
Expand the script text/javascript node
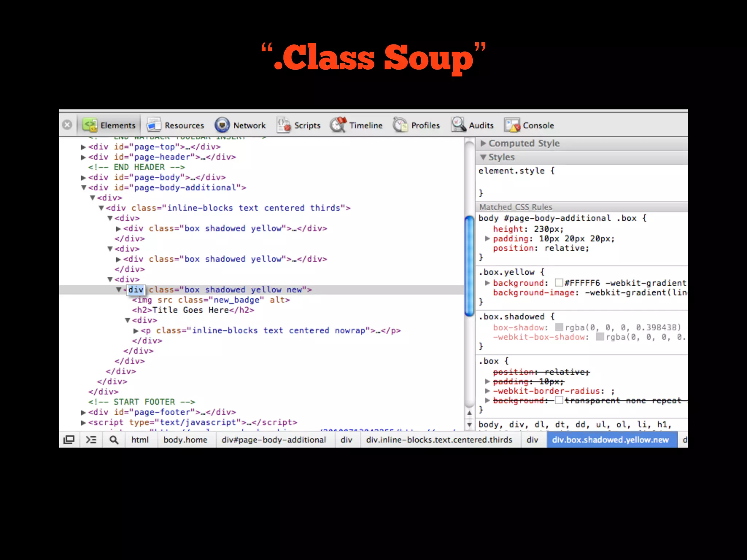pos(83,423)
